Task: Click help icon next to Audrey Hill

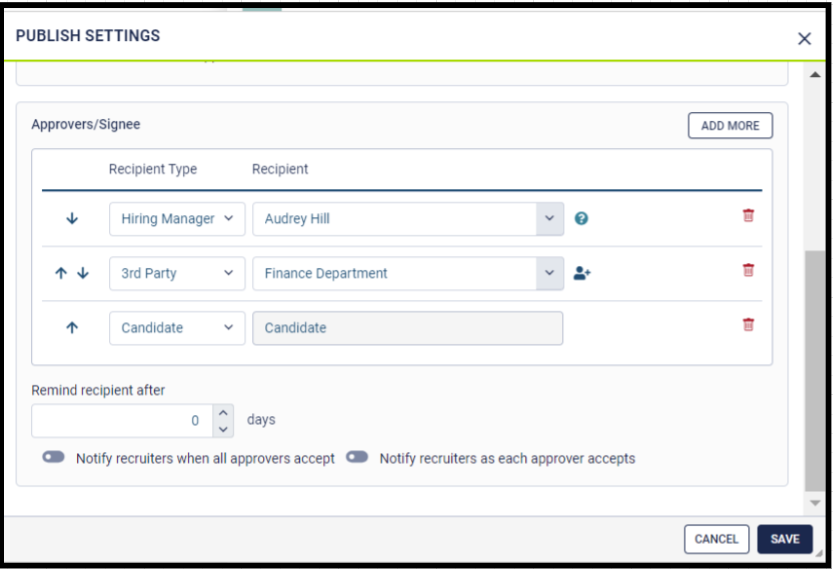Action: click(x=581, y=219)
